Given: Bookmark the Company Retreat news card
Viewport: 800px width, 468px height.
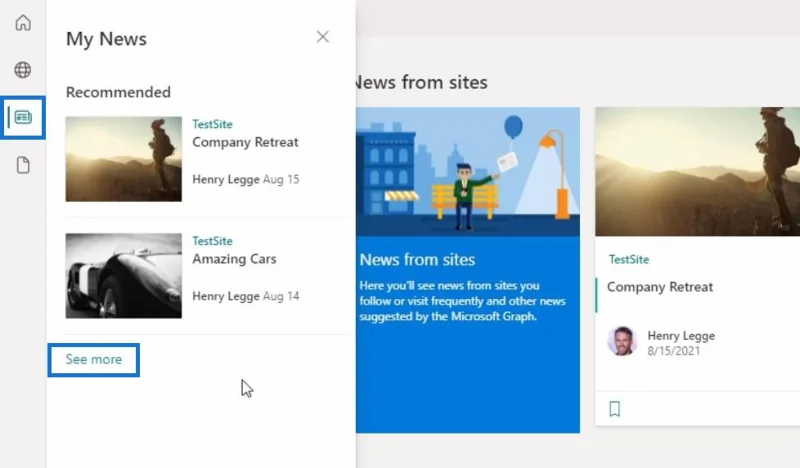Looking at the screenshot, I should click(x=615, y=409).
